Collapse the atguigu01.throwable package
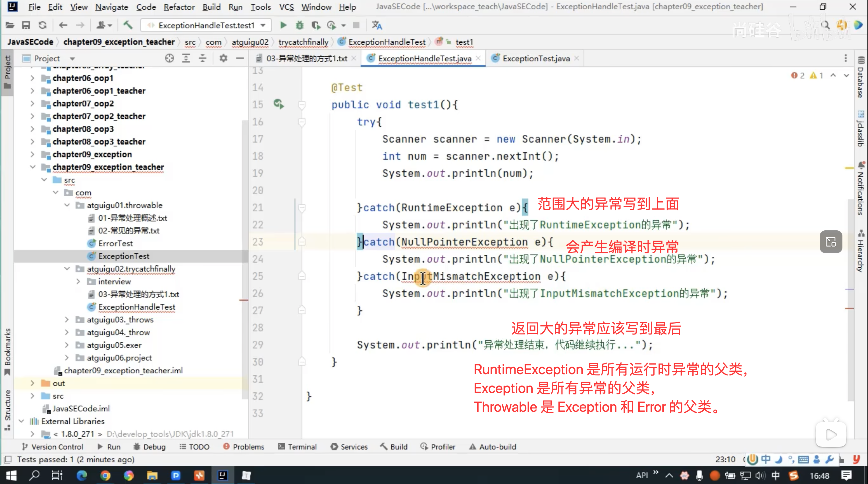 [x=67, y=205]
